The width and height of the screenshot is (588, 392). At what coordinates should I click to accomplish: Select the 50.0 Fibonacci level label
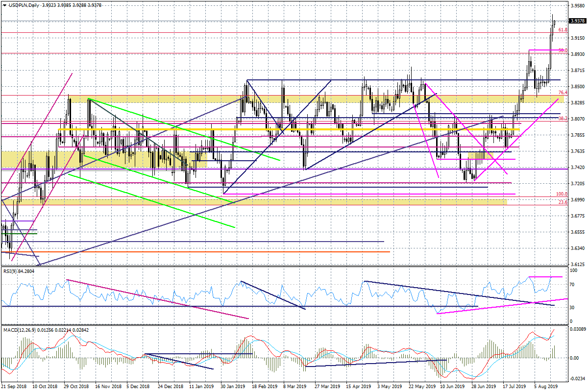[563, 50]
